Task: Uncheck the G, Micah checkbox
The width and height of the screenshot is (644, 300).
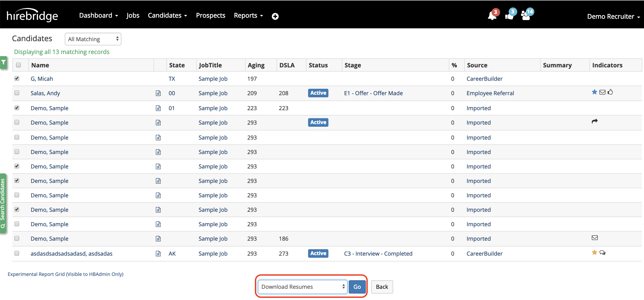Action: click(x=17, y=78)
